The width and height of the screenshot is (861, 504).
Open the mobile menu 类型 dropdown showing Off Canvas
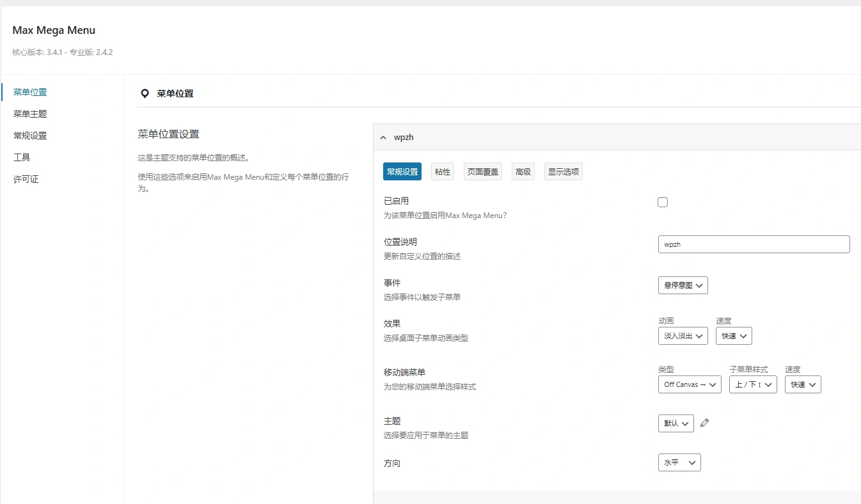[689, 384]
